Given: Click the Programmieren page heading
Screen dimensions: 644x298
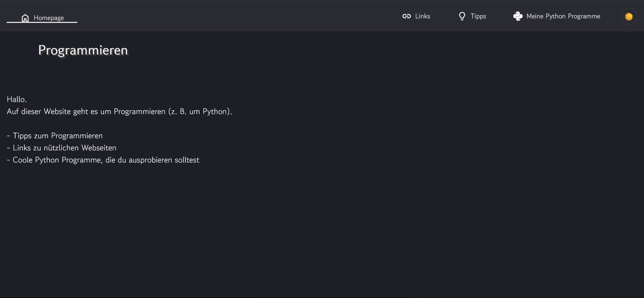Looking at the screenshot, I should pos(83,50).
